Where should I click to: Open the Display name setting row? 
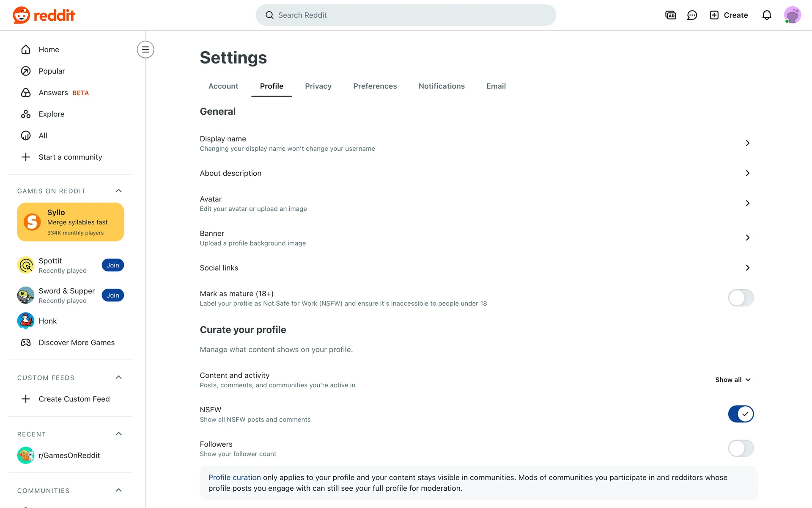(474, 143)
